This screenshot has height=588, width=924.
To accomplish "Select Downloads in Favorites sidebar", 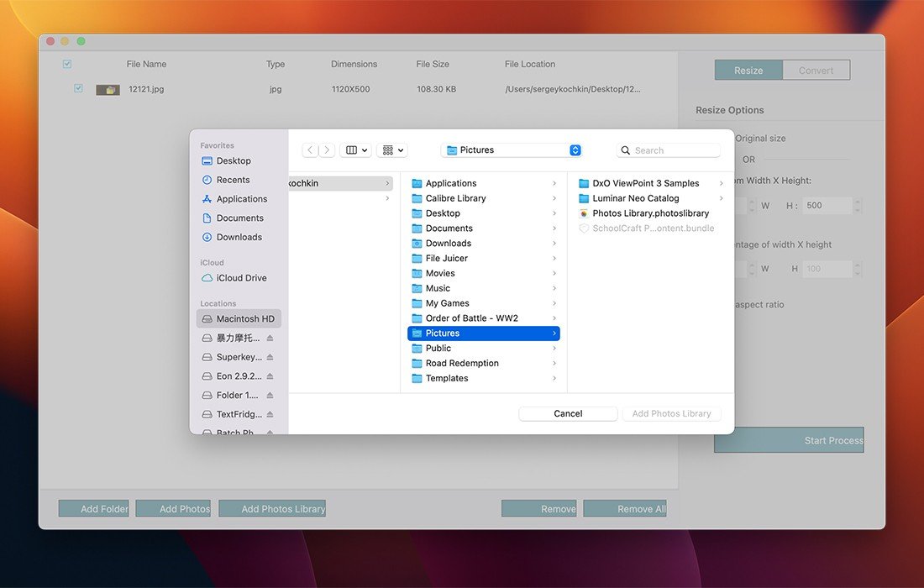I will pos(239,237).
